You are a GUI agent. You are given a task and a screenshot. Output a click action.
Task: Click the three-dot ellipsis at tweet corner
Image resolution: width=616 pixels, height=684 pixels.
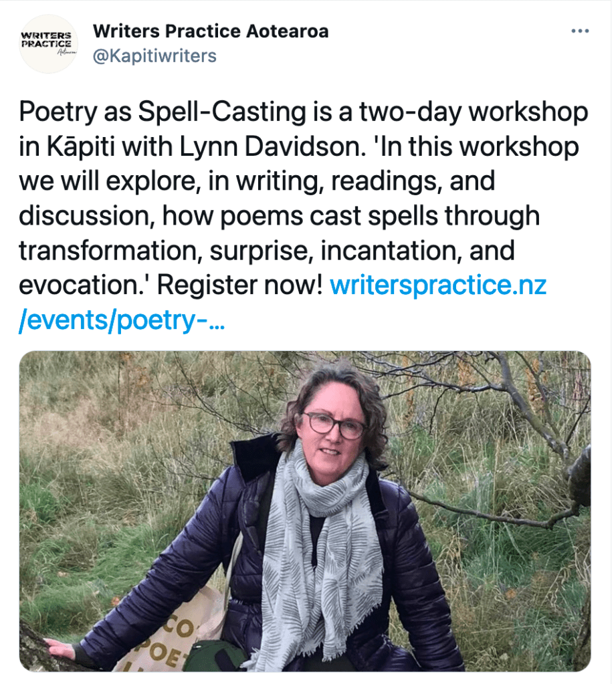[579, 31]
